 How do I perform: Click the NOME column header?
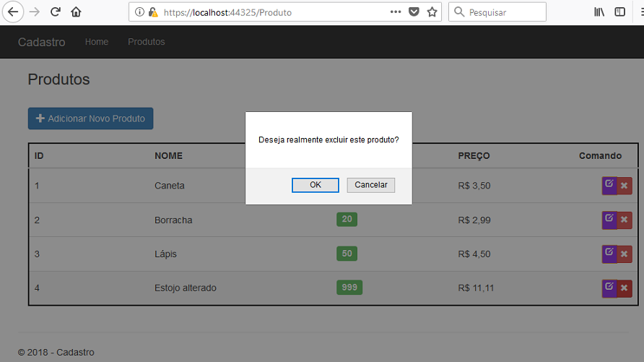point(168,156)
